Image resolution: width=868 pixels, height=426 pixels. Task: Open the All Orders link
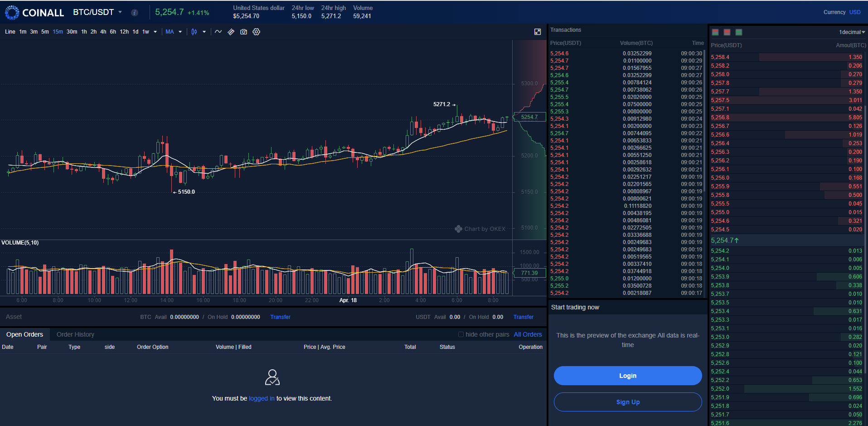click(x=528, y=334)
